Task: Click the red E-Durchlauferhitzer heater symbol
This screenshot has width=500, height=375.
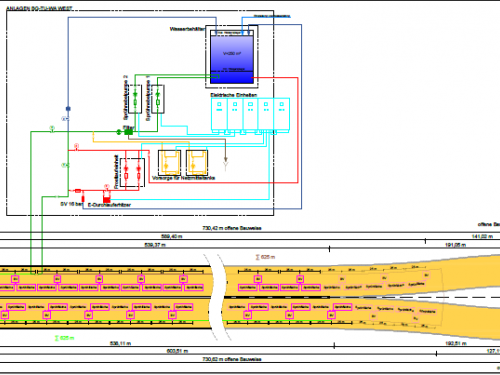Action: (107, 199)
